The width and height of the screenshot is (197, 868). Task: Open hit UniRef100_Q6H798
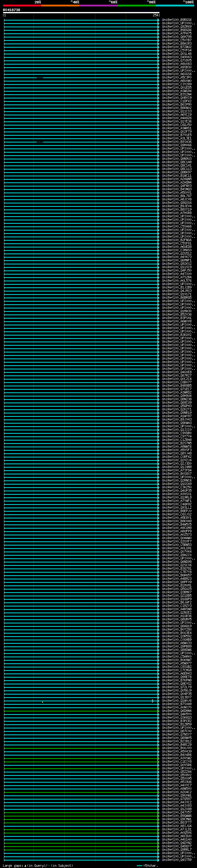(x=176, y=37)
